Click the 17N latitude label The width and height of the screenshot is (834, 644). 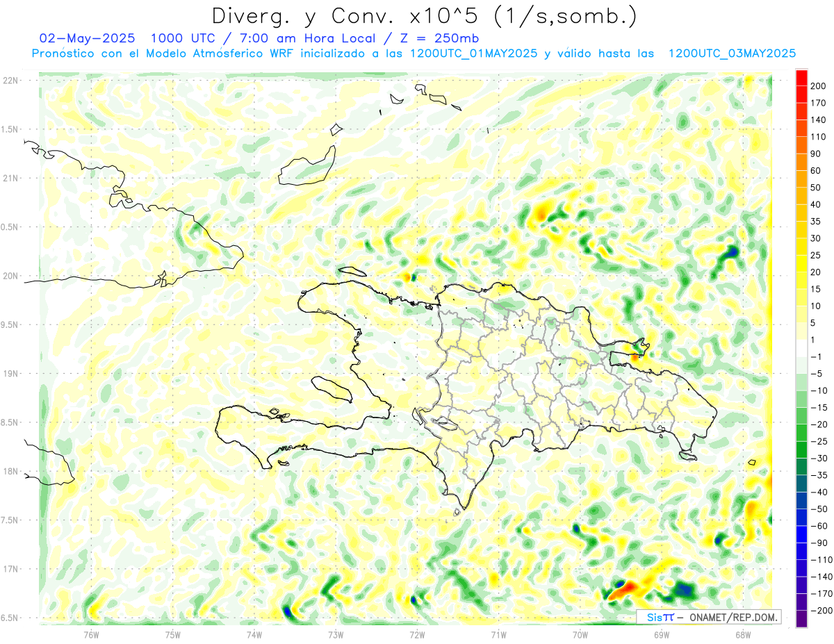pos(10,569)
